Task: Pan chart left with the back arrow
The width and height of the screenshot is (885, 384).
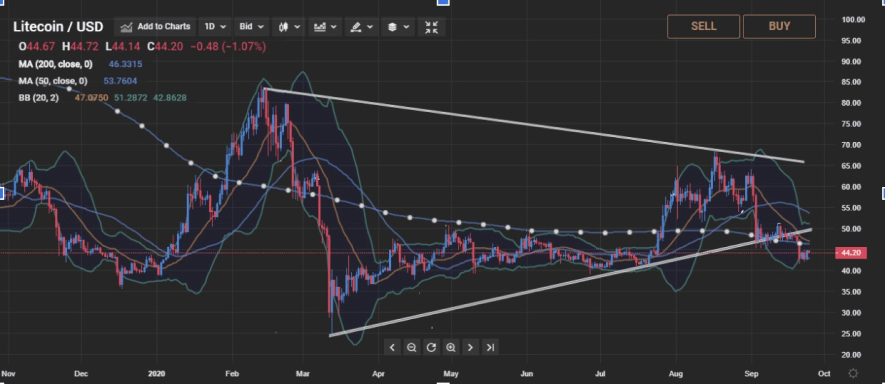Action: [x=392, y=347]
